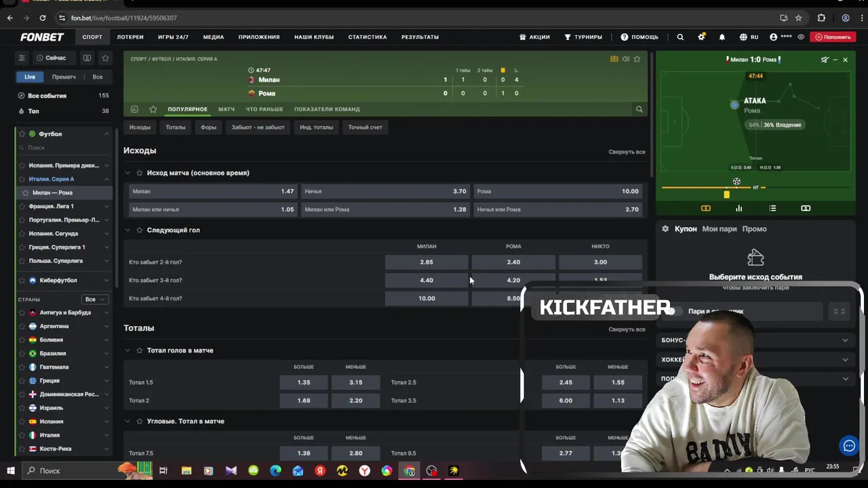The height and width of the screenshot is (488, 868).
Task: Open the СТАТИСТИКА menu
Action: (368, 37)
